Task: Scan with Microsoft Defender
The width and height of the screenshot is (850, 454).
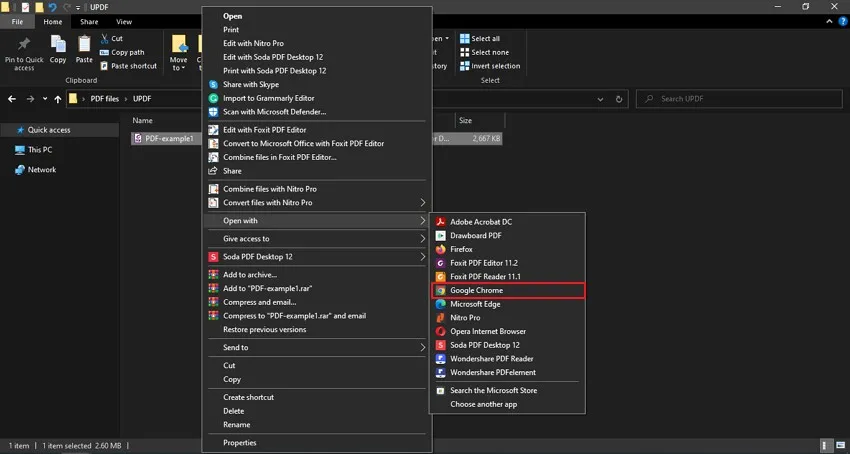Action: [317, 112]
